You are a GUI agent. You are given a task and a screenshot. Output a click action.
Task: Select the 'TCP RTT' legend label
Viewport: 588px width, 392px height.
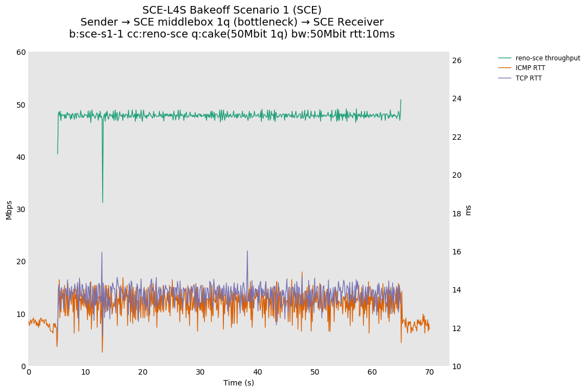click(528, 78)
